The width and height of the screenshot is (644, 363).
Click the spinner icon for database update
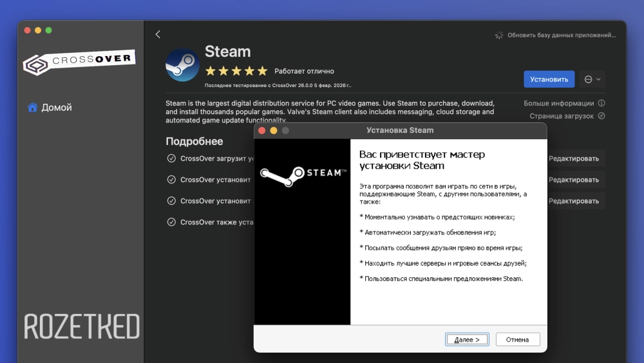498,35
